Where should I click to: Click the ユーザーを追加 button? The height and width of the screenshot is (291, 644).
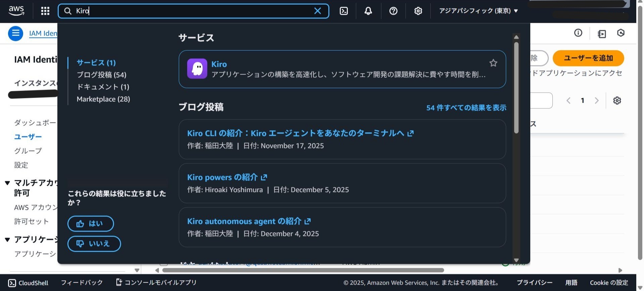[588, 58]
